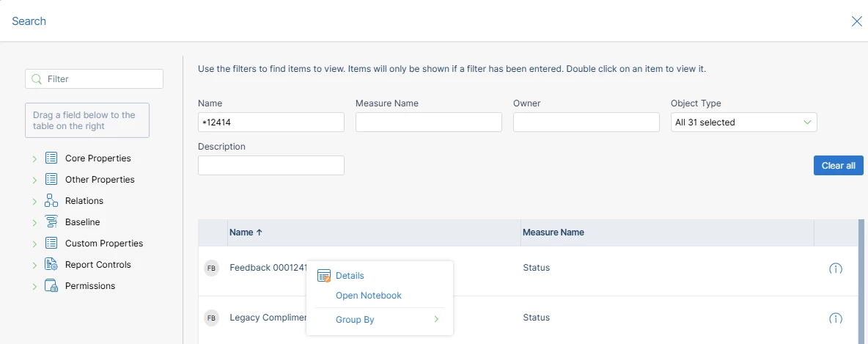The image size is (868, 344).
Task: Open the Object Type dropdown
Action: [x=743, y=122]
